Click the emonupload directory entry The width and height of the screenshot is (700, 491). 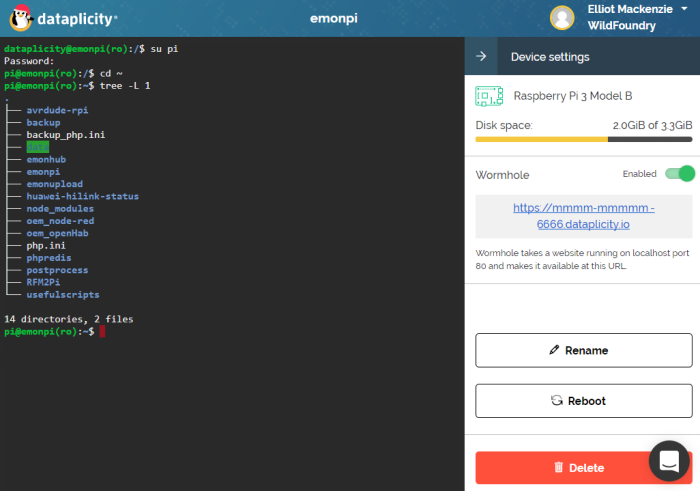(x=54, y=184)
